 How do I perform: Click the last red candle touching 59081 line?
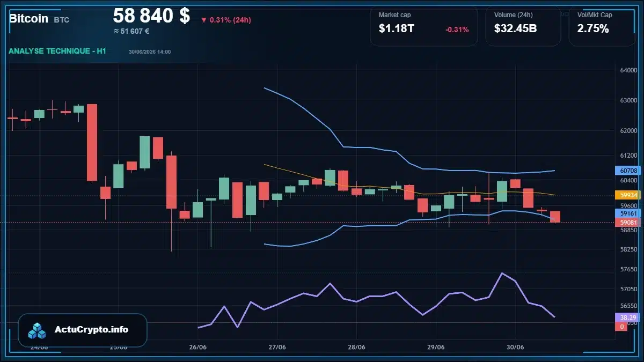(x=555, y=217)
